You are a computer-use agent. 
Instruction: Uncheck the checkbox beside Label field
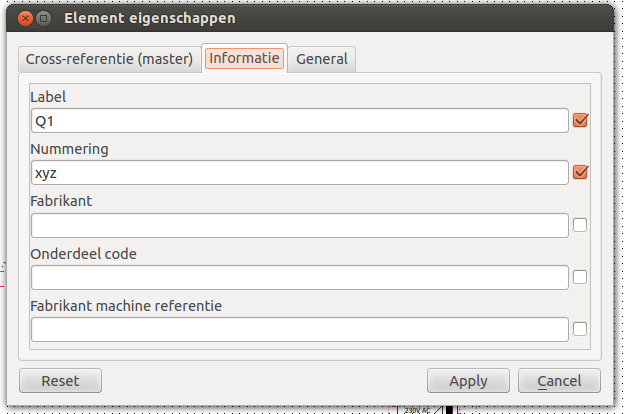(x=580, y=121)
